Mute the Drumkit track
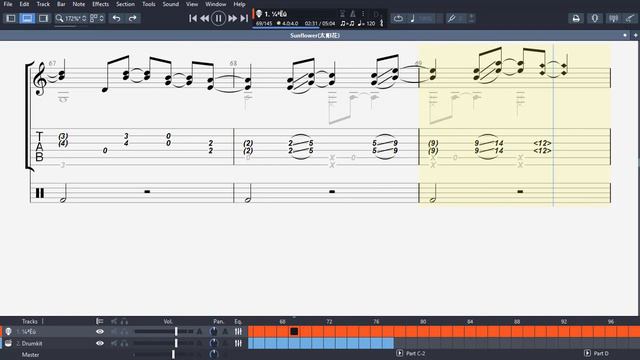The image size is (640, 360). pos(114,343)
